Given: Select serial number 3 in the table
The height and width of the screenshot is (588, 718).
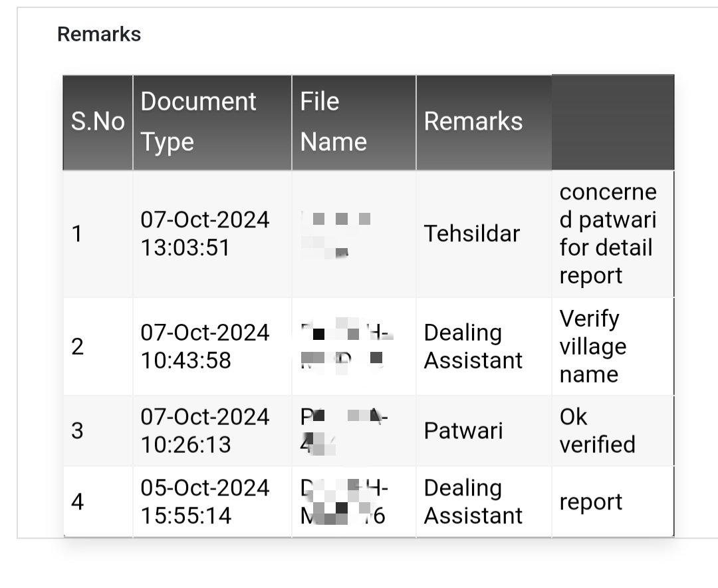Looking at the screenshot, I should click(x=78, y=430).
